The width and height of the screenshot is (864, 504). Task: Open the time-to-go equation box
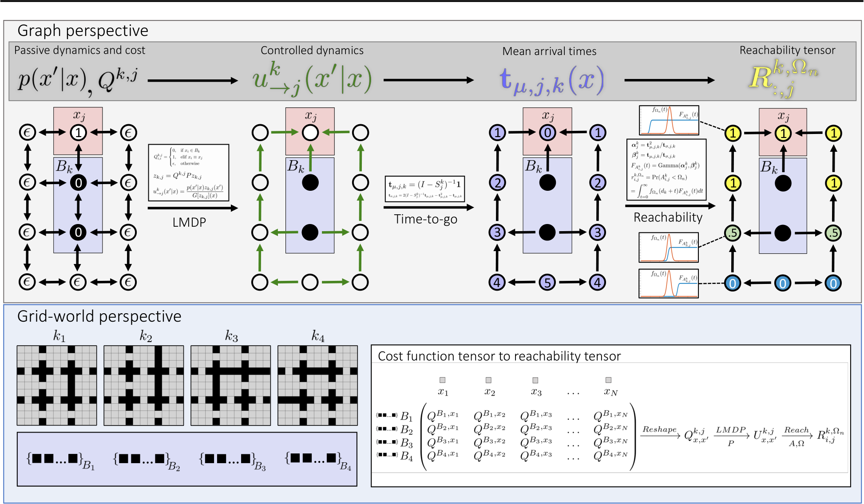coord(425,189)
